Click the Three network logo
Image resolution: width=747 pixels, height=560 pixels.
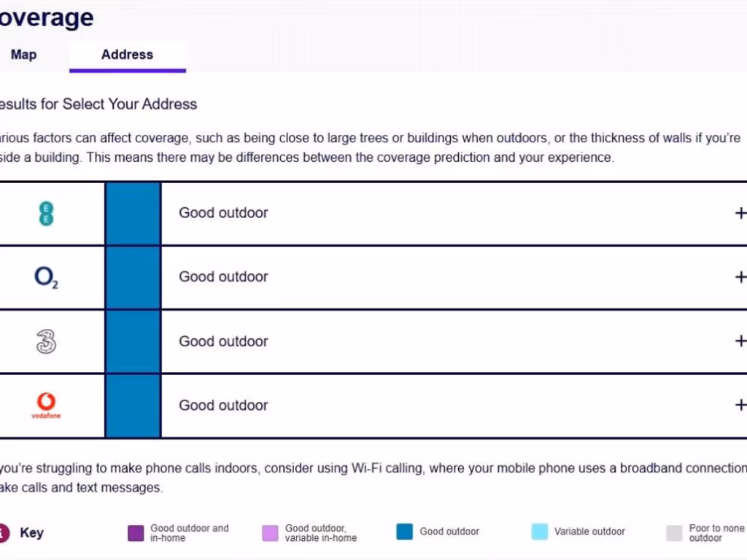[x=46, y=341]
